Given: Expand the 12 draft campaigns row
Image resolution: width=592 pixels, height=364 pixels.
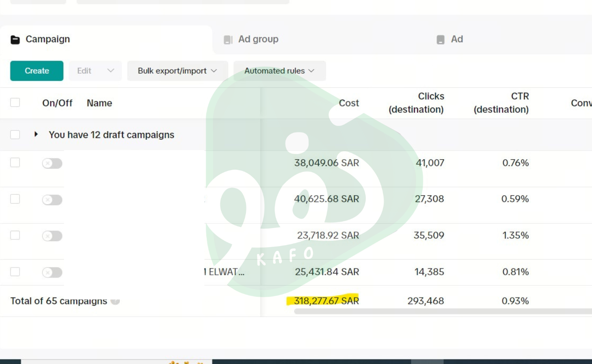Looking at the screenshot, I should 36,135.
